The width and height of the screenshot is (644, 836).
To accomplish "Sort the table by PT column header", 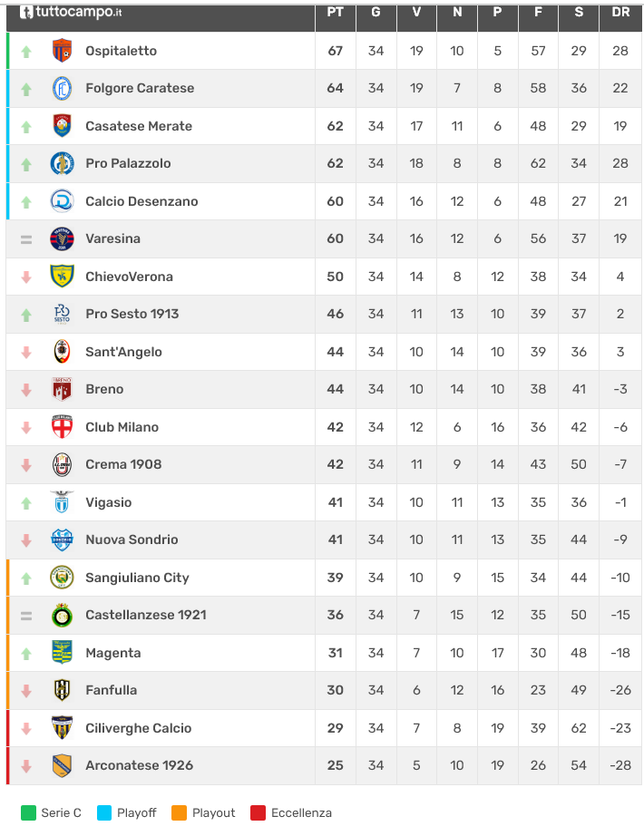I will coord(335,13).
